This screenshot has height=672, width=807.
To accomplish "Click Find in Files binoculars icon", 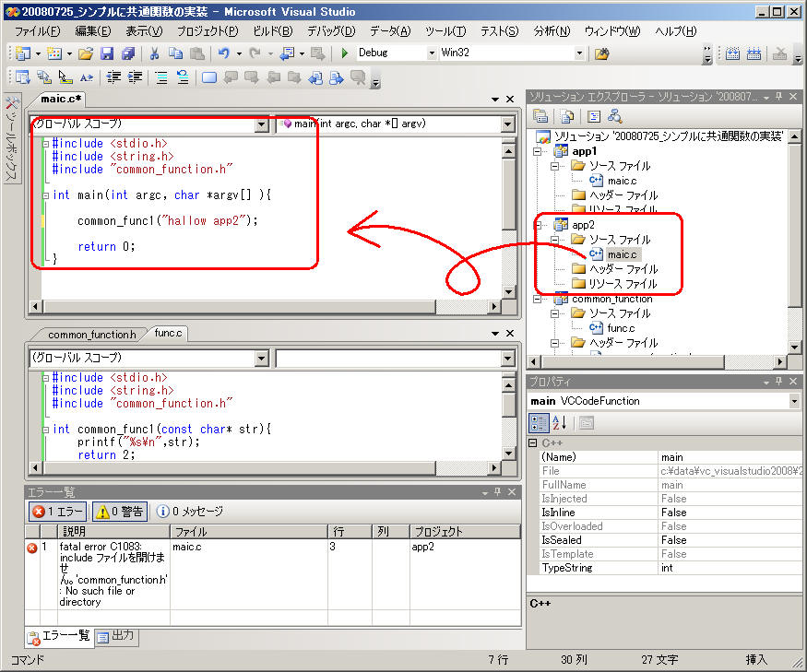I will [601, 53].
